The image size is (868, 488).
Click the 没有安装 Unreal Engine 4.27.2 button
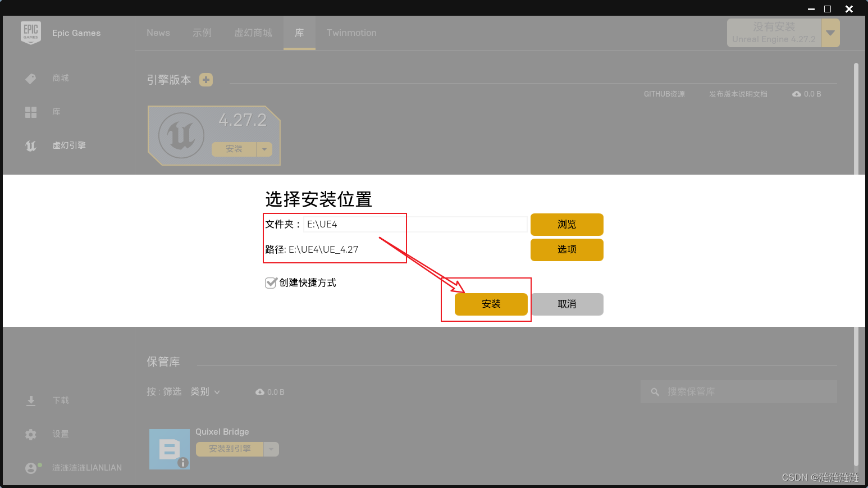click(774, 33)
